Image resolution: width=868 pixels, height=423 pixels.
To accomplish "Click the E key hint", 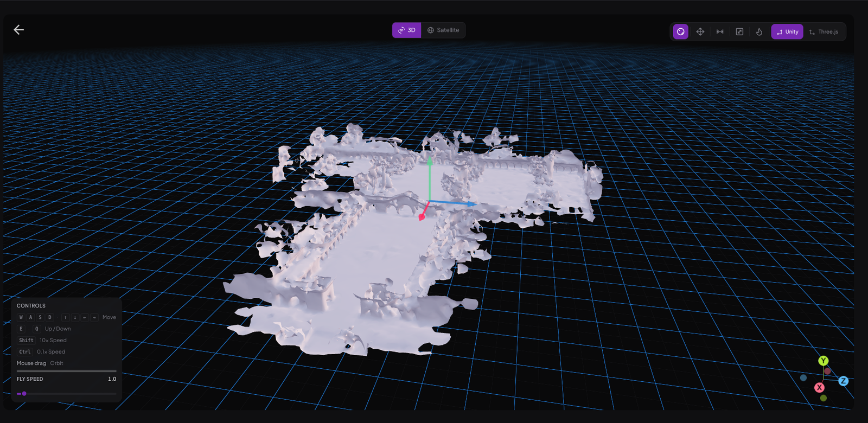I will click(x=21, y=329).
